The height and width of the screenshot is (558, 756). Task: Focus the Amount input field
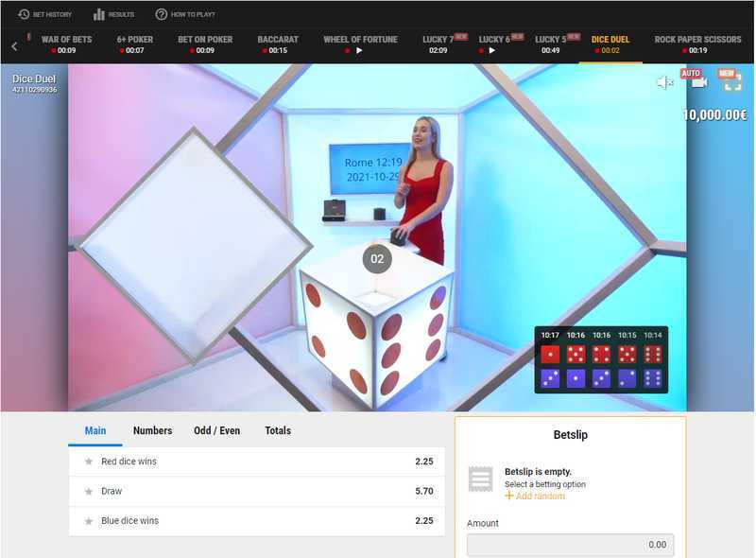tap(571, 545)
